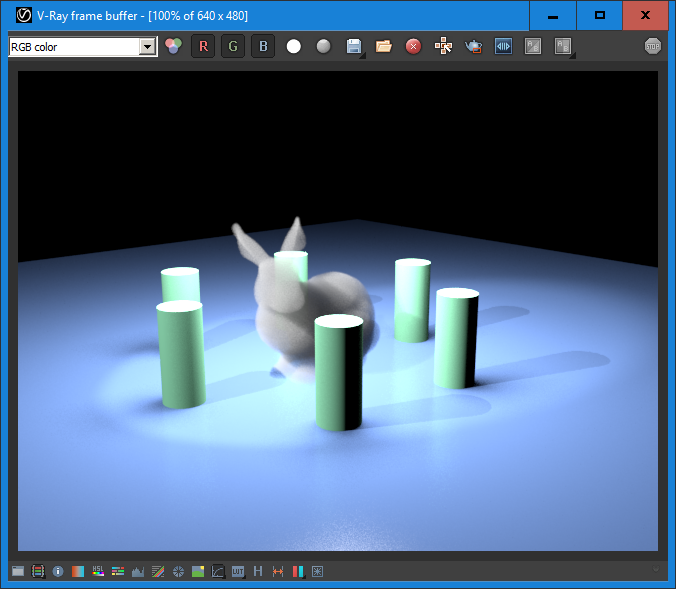Toggle stereo red/cyan icon
Screen dimensions: 676x589
(x=298, y=571)
